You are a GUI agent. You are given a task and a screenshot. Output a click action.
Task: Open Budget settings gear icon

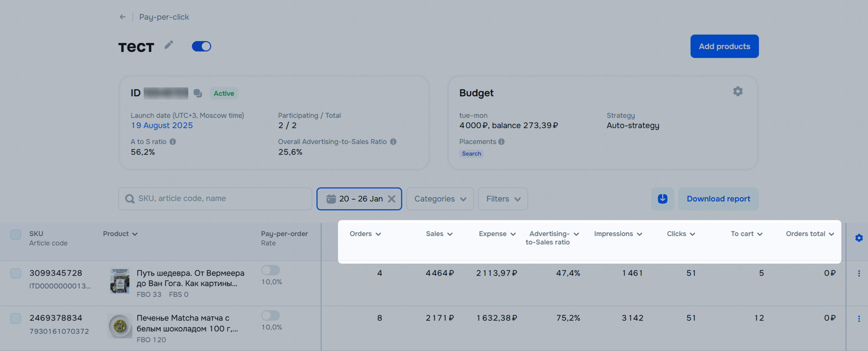click(x=738, y=92)
